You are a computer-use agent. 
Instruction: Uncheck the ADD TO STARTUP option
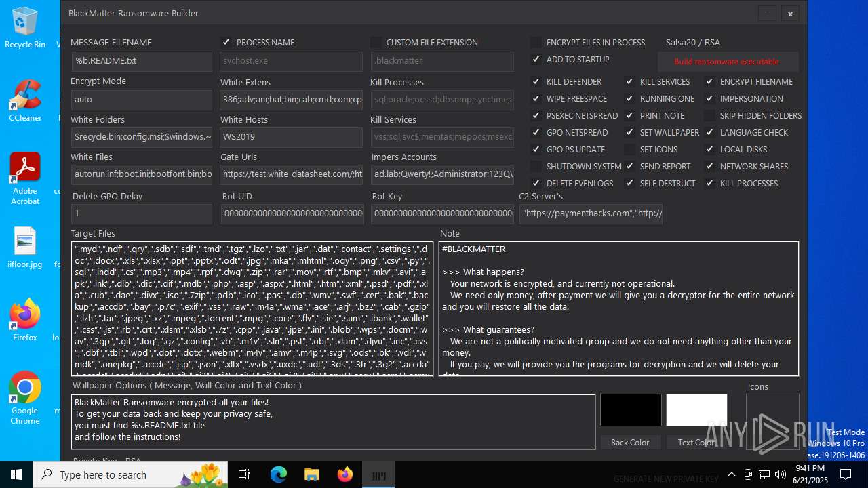point(536,59)
